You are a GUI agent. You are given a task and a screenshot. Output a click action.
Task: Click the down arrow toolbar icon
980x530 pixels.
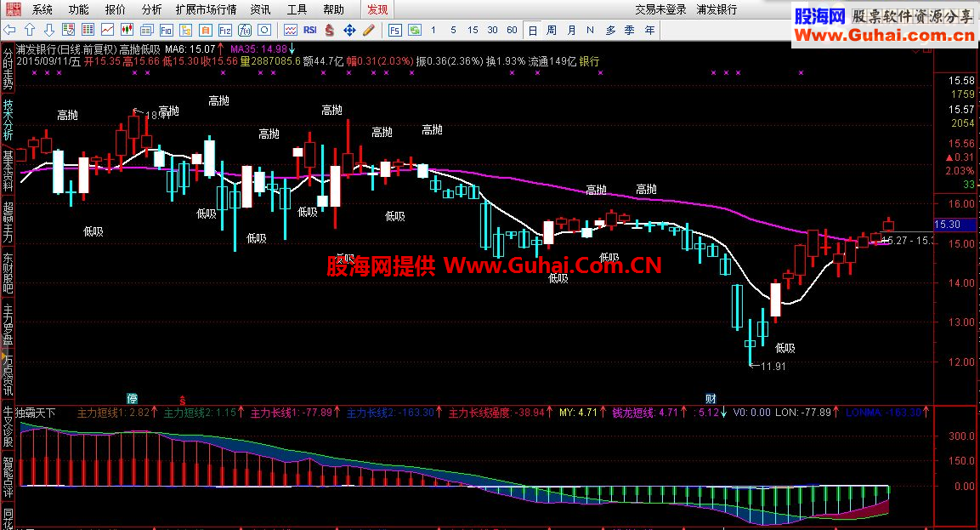(x=48, y=30)
